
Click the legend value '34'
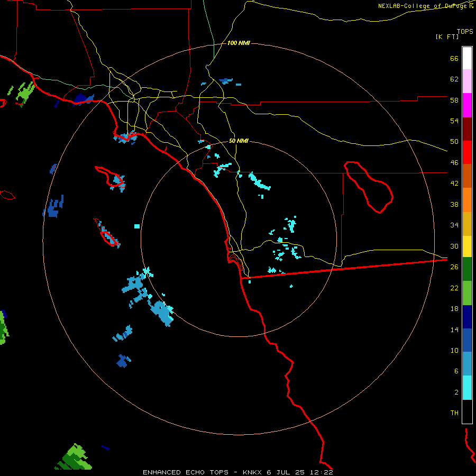coord(454,225)
